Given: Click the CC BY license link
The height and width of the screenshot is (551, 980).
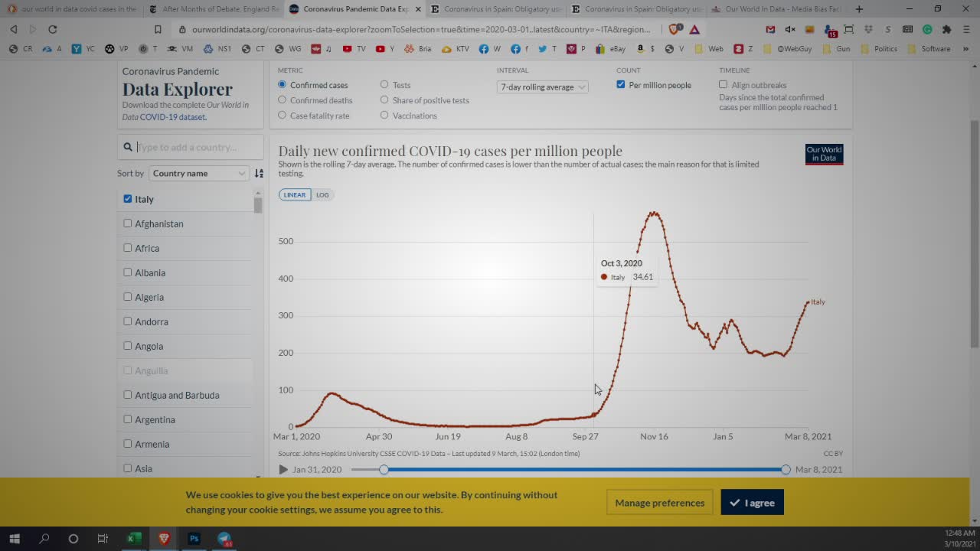Looking at the screenshot, I should 833,454.
